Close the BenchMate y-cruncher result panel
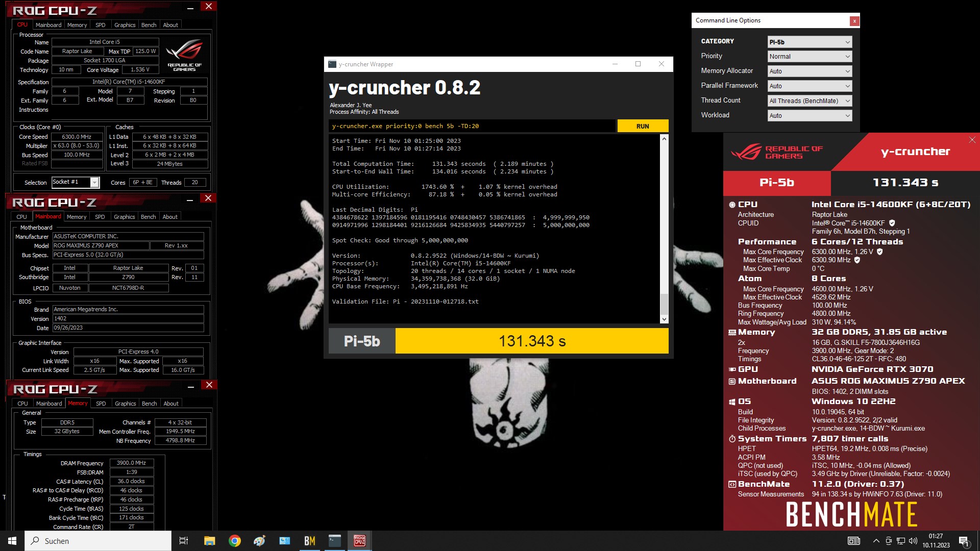This screenshot has height=551, width=980. (x=972, y=140)
